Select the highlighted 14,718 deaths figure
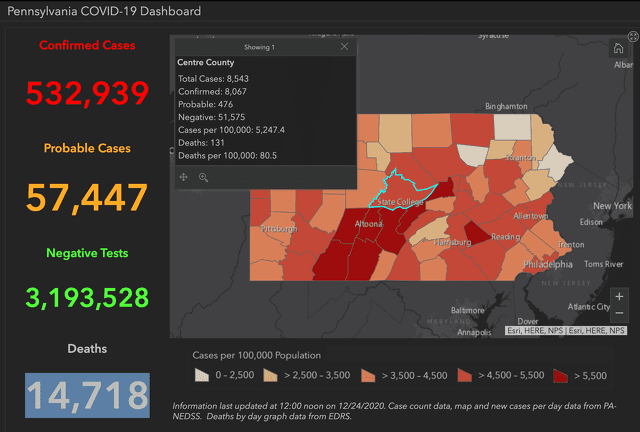 pyautogui.click(x=87, y=394)
